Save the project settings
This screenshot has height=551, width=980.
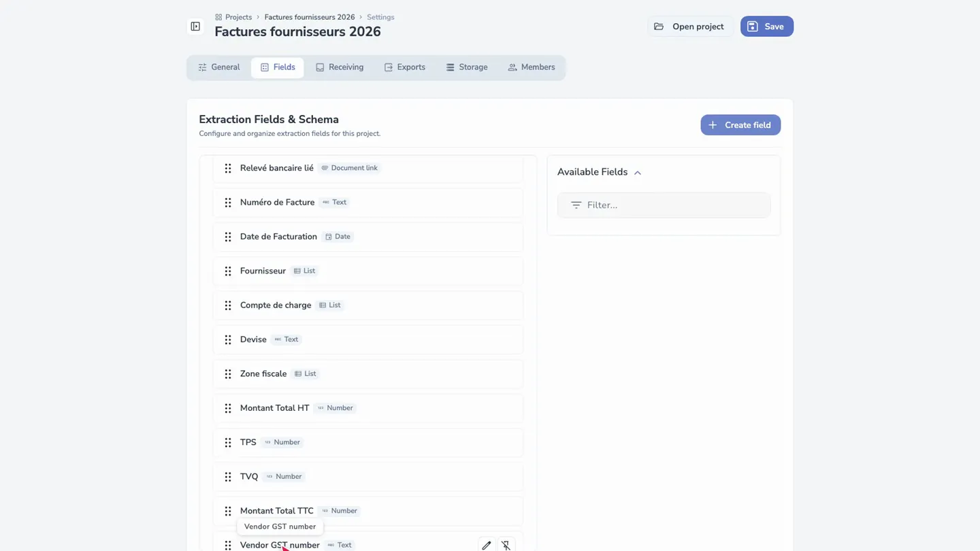[767, 27]
